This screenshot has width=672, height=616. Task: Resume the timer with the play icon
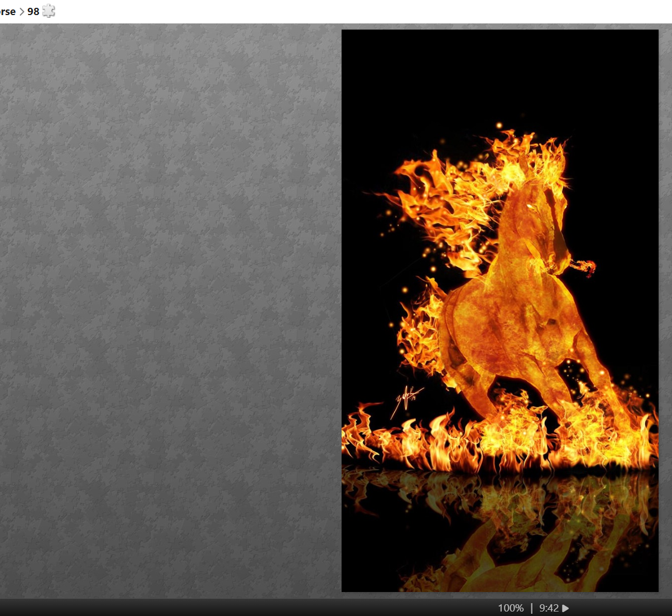tap(565, 608)
